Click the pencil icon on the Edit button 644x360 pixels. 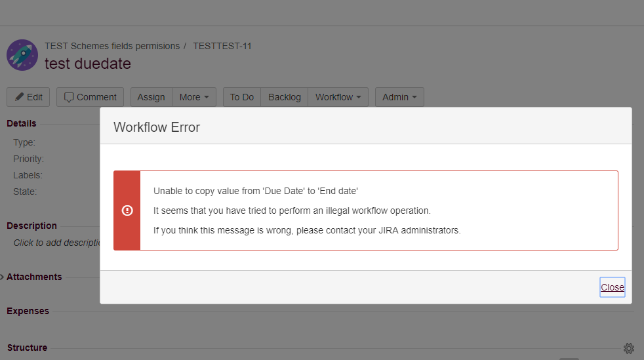[19, 97]
